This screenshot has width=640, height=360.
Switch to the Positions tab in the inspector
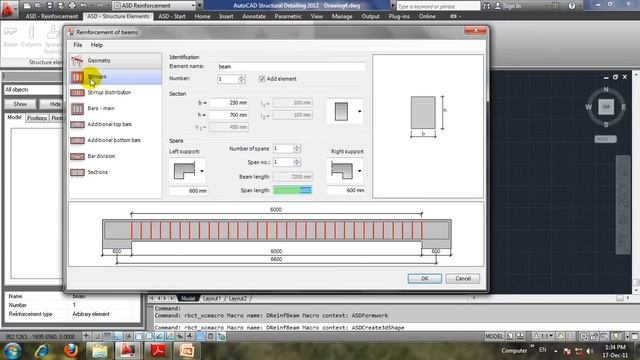(37, 118)
